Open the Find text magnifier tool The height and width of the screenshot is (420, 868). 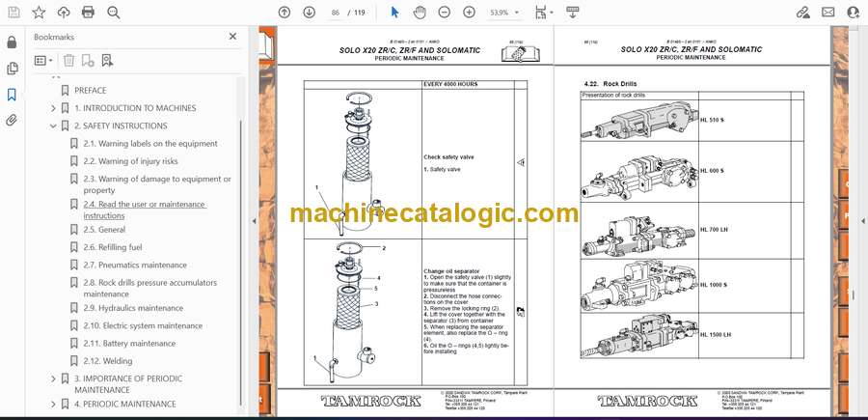point(114,13)
